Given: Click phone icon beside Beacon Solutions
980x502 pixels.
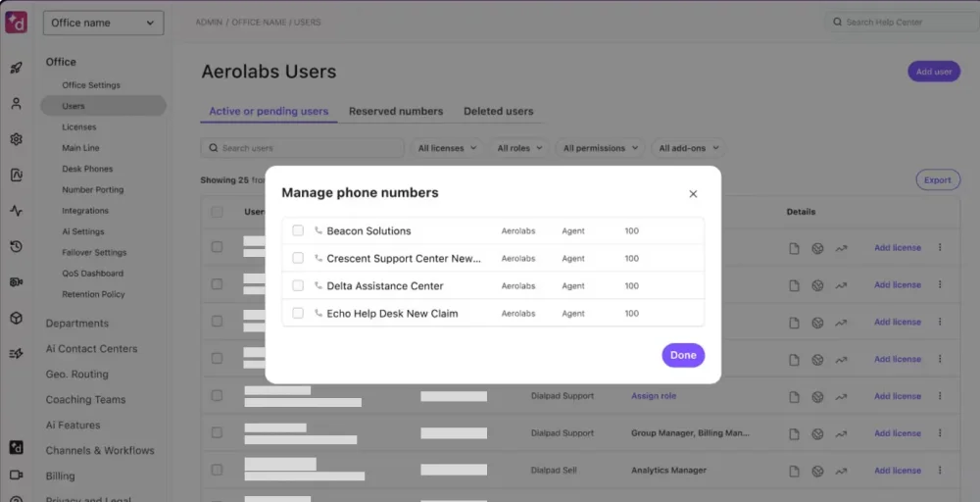Looking at the screenshot, I should point(318,230).
